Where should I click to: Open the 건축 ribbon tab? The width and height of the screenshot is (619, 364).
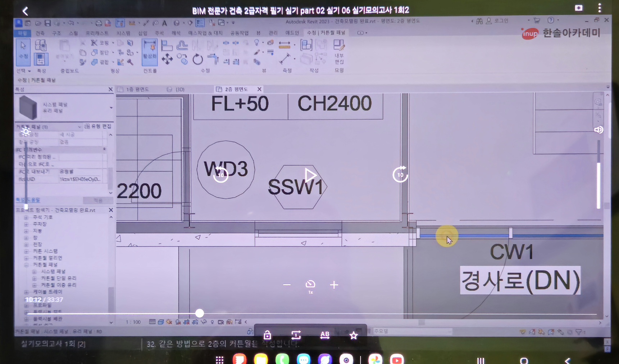click(x=40, y=33)
